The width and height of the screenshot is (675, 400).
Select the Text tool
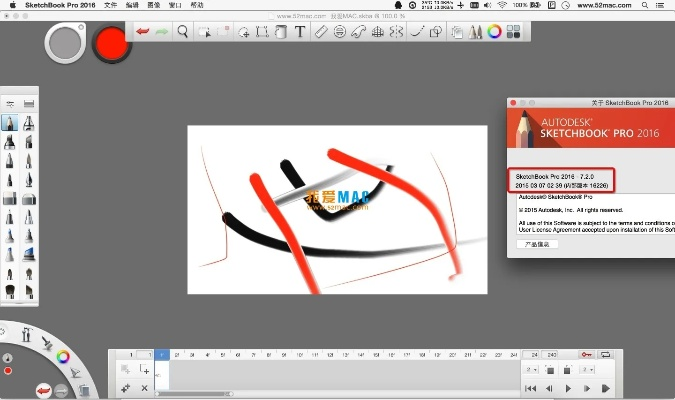pos(299,32)
